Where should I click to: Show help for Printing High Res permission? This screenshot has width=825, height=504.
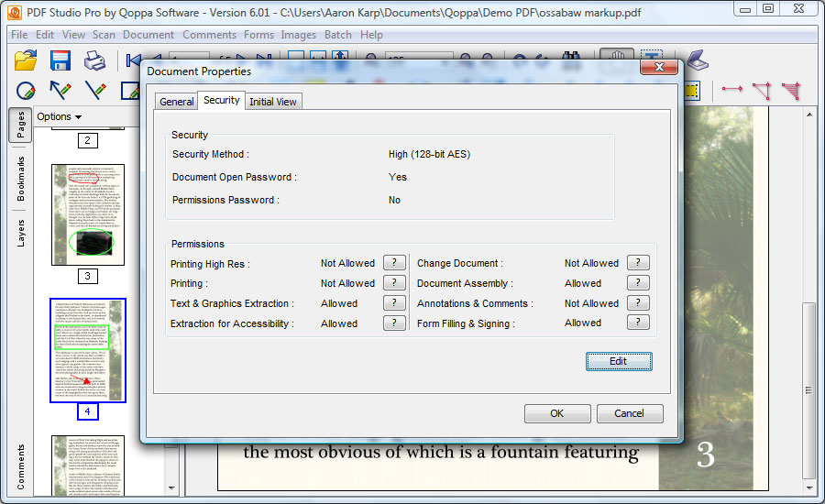[x=394, y=262]
